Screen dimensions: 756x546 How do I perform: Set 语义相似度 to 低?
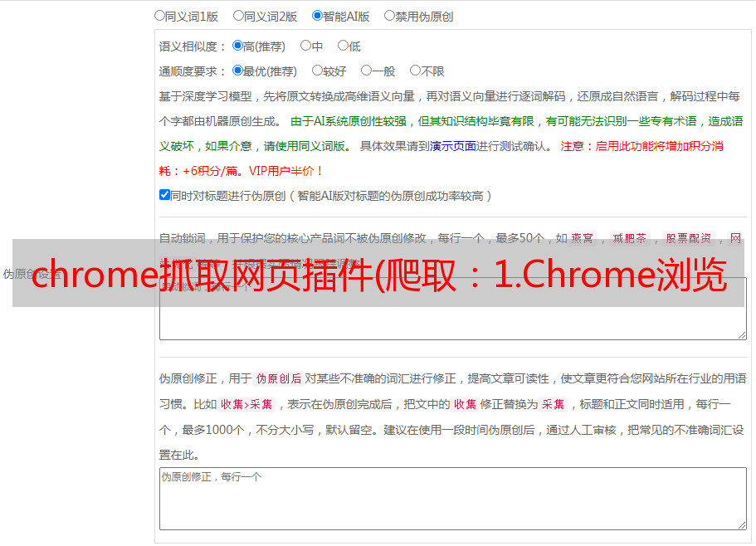[x=343, y=46]
